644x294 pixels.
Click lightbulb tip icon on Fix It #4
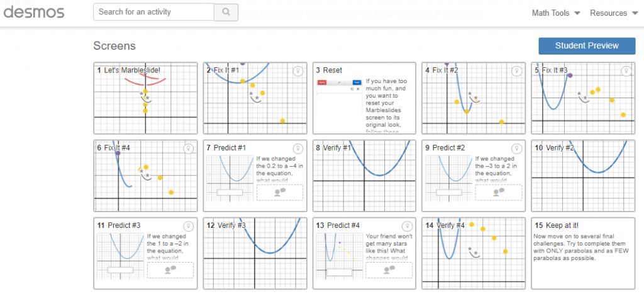point(189,149)
